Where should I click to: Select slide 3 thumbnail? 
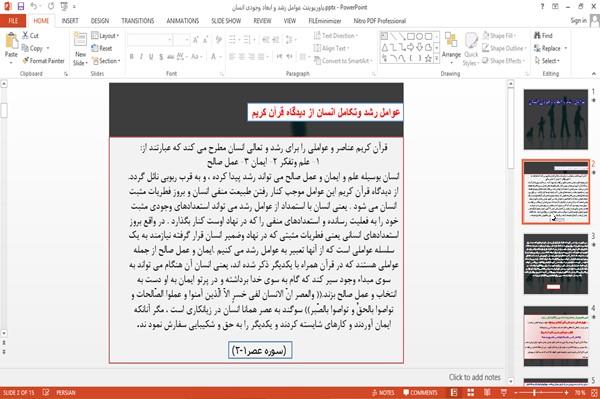pos(556,264)
